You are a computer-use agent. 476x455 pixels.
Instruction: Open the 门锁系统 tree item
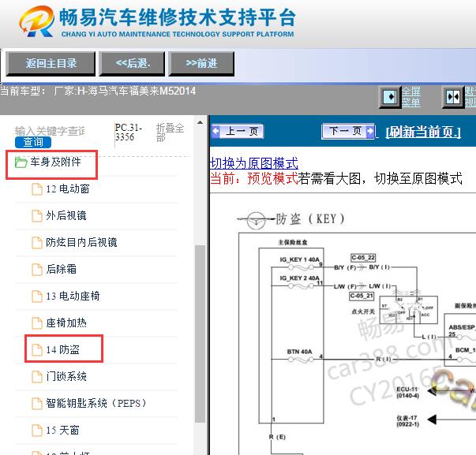66,376
